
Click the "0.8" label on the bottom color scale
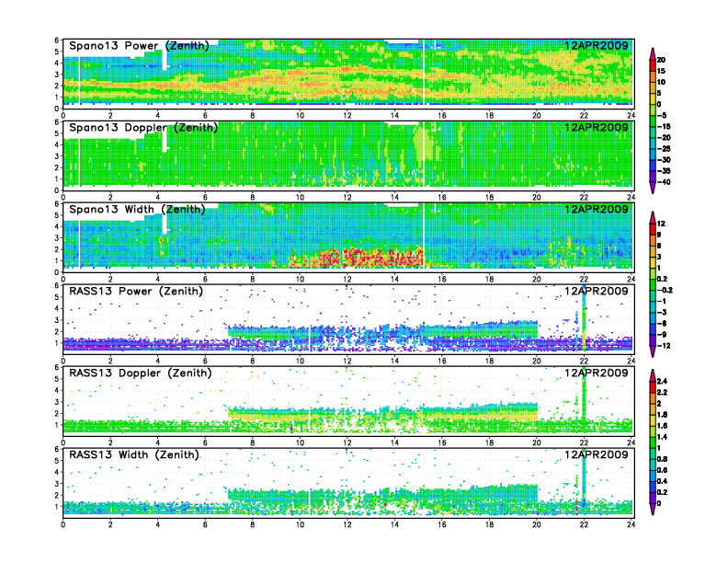tap(663, 459)
